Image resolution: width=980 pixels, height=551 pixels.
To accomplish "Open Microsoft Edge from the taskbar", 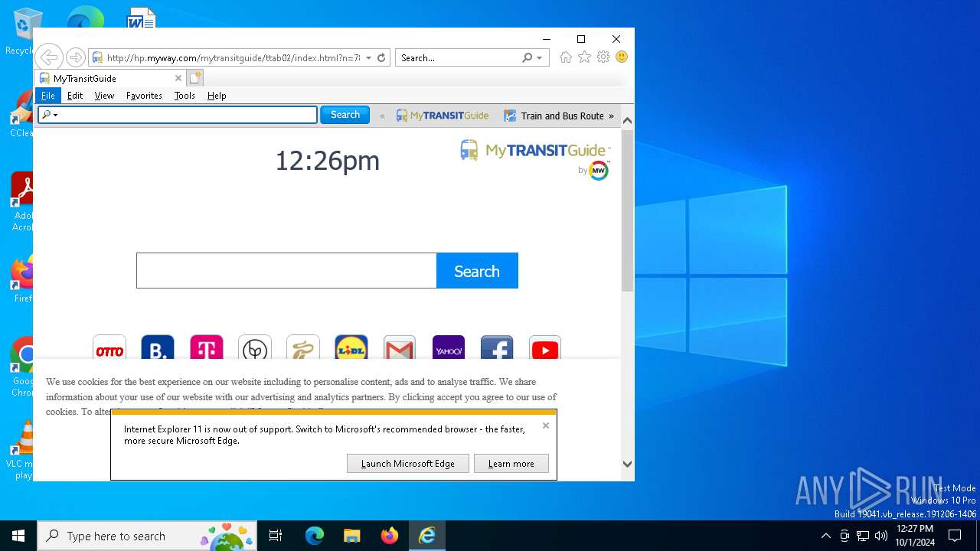I will coord(315,536).
